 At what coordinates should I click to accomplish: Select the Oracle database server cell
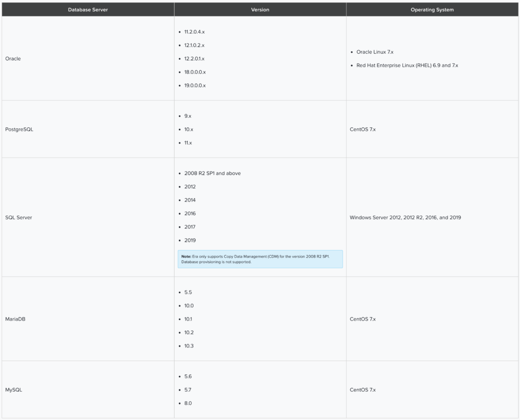click(x=13, y=58)
